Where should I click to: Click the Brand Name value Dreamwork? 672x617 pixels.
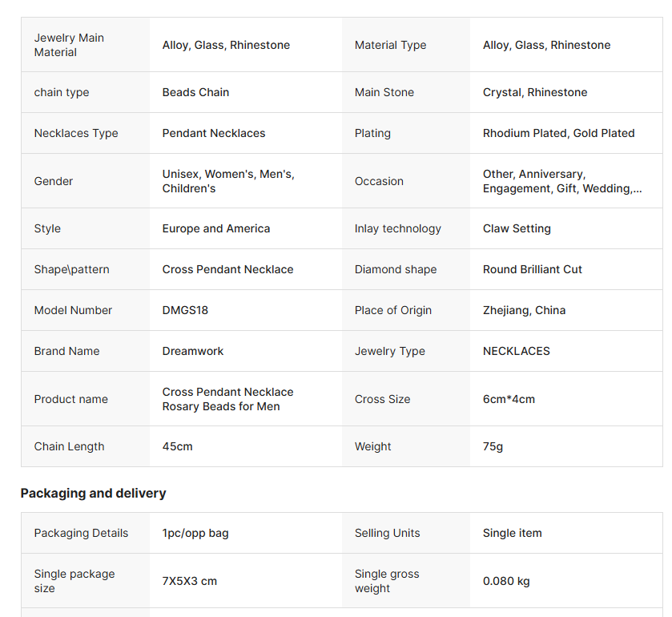[x=193, y=351]
